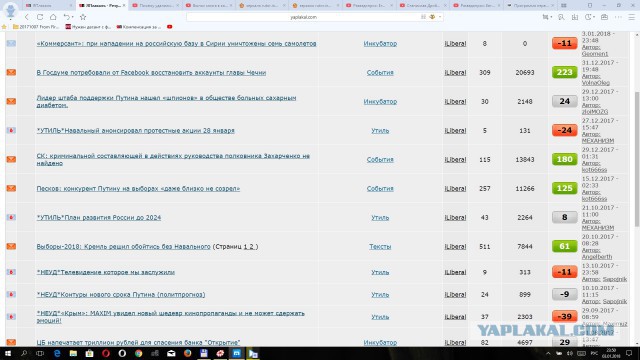Click rating badge 61
This screenshot has height=360, width=640.
[564, 246]
